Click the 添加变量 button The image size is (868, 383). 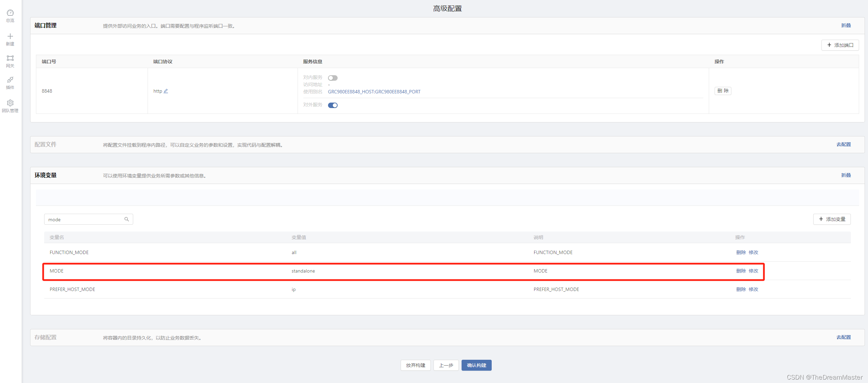[832, 219]
